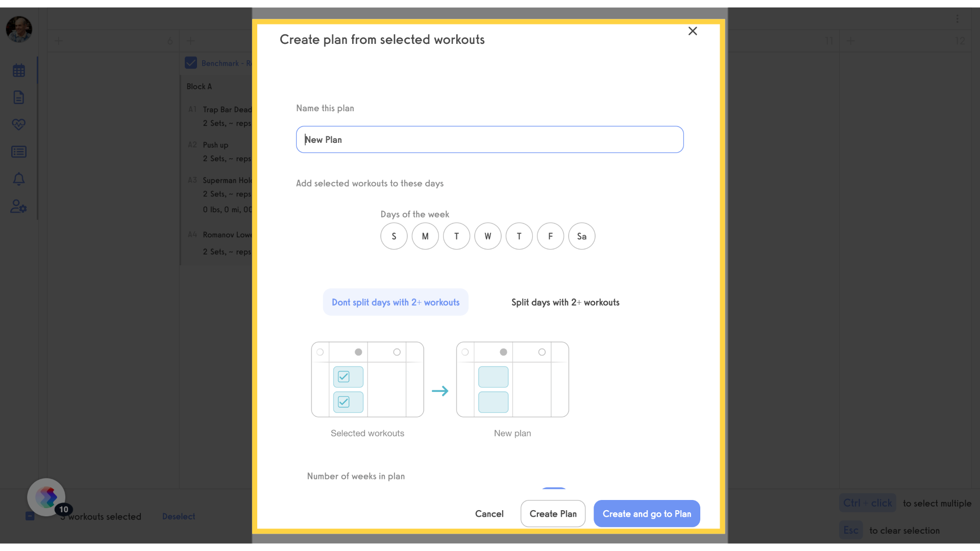Toggle the Saturday day circle

582,236
